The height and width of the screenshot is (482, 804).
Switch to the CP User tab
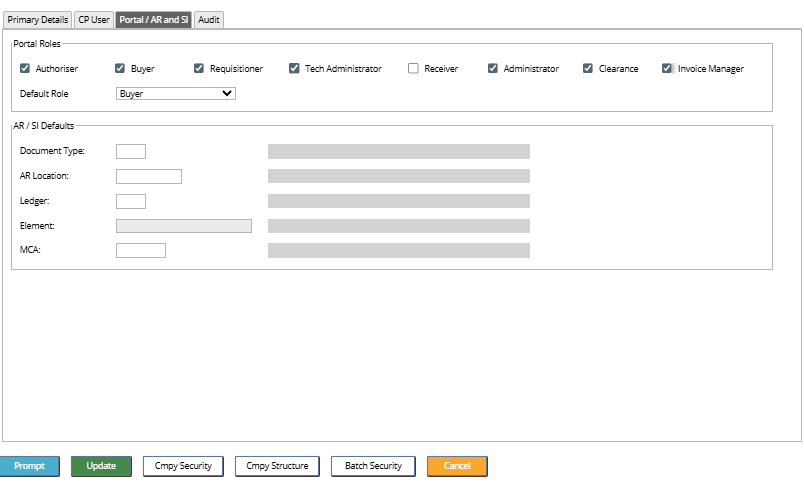(x=94, y=20)
